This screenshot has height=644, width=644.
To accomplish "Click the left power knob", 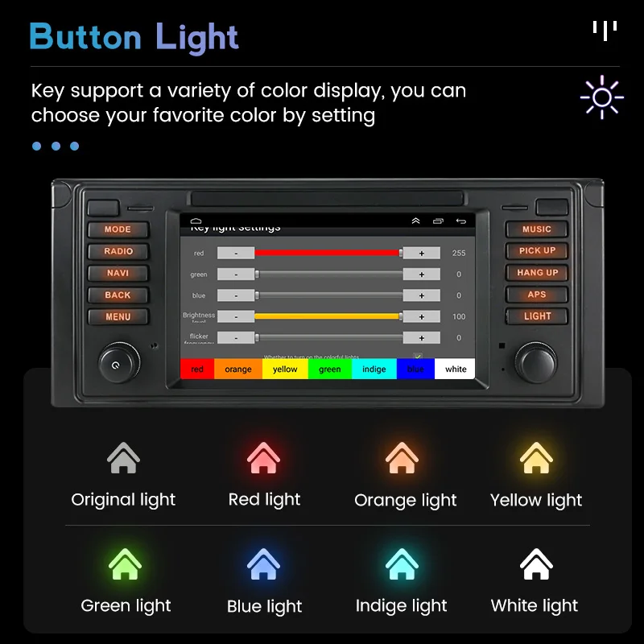I will coord(118,363).
